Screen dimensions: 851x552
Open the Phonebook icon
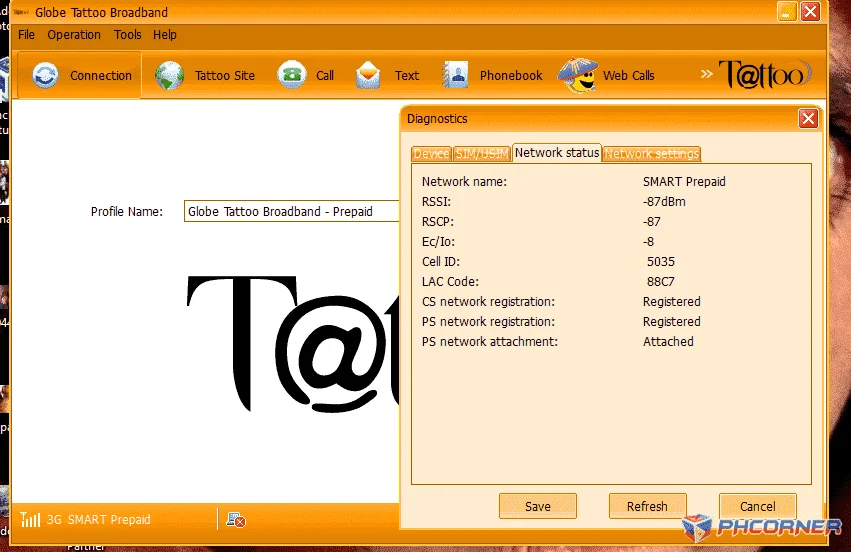click(455, 74)
